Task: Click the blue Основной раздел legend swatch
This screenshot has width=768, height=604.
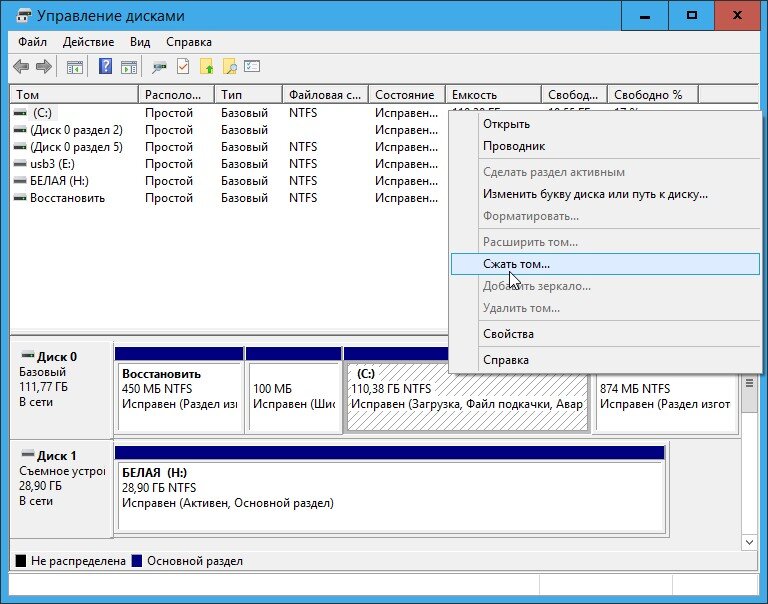Action: click(137, 561)
